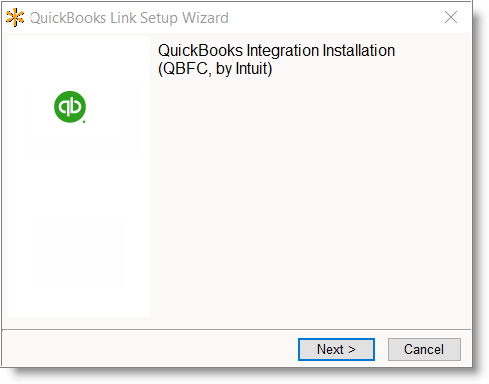Click the white banner panel below the logo
The height and width of the screenshot is (384, 489).
click(78, 233)
